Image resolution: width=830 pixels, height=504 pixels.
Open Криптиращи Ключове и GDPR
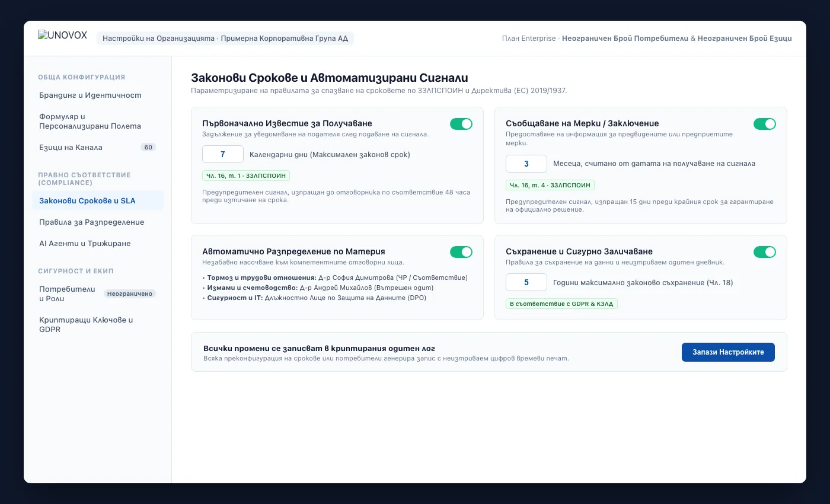click(x=98, y=324)
